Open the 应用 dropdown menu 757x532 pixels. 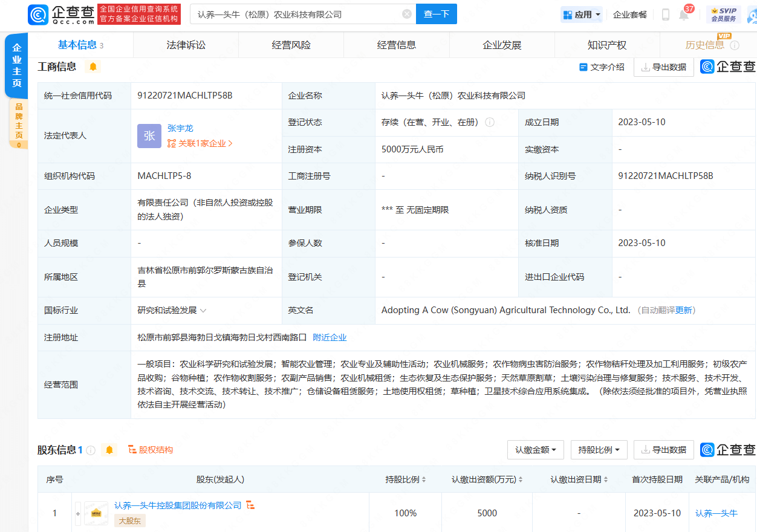tap(582, 15)
